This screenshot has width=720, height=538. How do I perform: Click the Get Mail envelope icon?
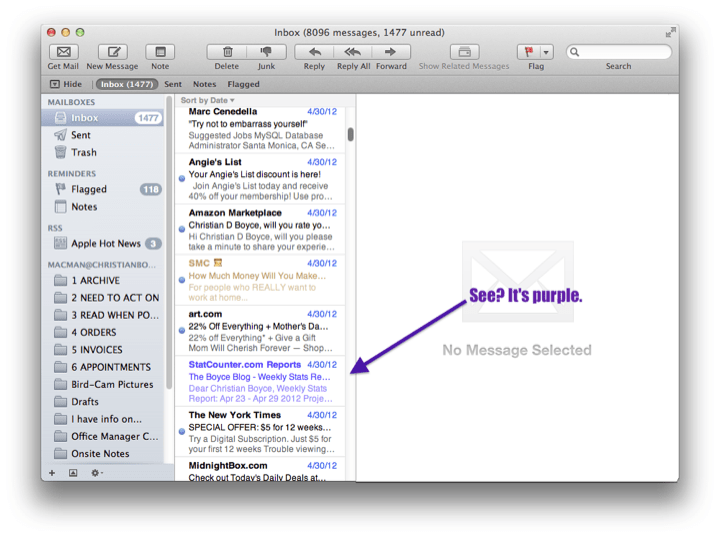click(63, 52)
